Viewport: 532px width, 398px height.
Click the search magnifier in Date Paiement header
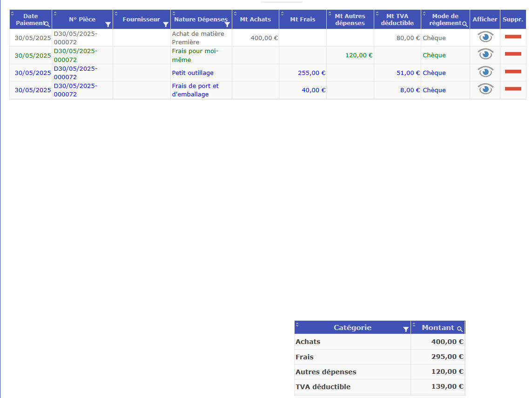click(x=47, y=24)
